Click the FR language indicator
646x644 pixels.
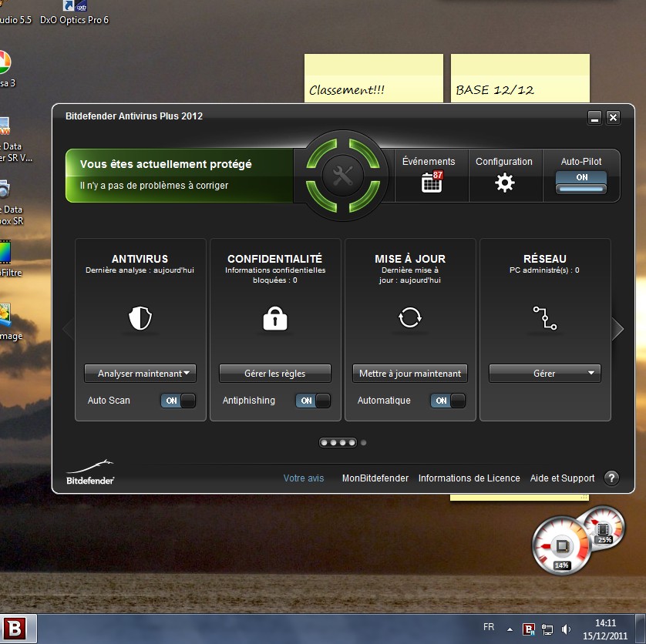pyautogui.click(x=489, y=627)
